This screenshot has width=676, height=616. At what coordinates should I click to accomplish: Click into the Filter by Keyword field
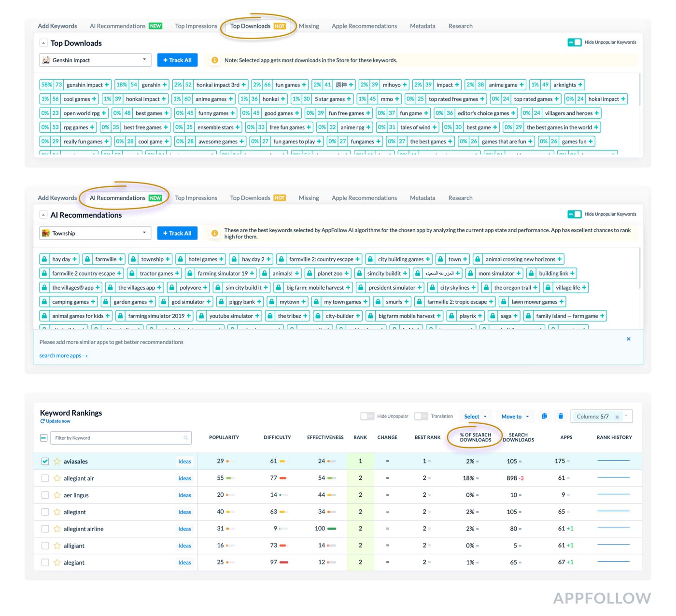click(x=121, y=438)
